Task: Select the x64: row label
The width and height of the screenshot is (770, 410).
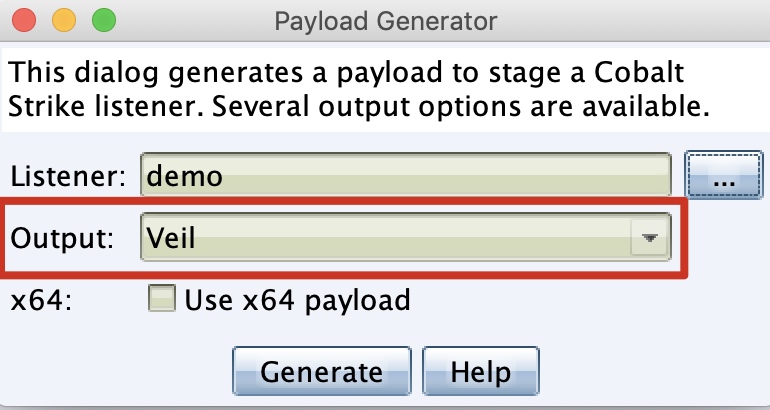Action: [x=41, y=300]
